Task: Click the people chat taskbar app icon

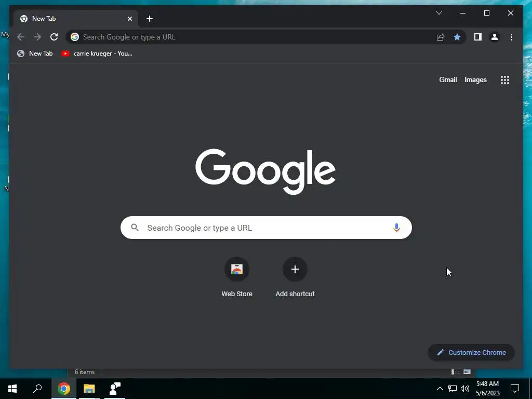Action: 115,389
